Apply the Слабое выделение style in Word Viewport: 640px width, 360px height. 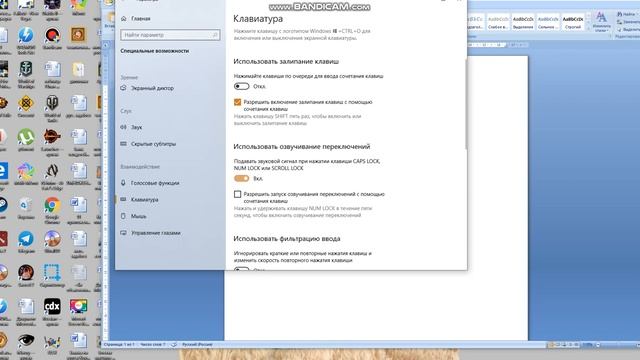click(x=498, y=22)
